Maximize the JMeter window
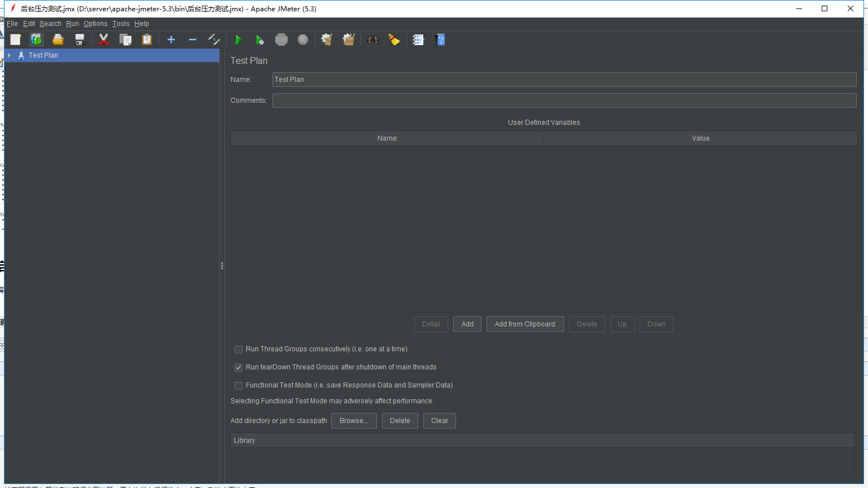Viewport: 868px width, 488px height. click(x=824, y=8)
